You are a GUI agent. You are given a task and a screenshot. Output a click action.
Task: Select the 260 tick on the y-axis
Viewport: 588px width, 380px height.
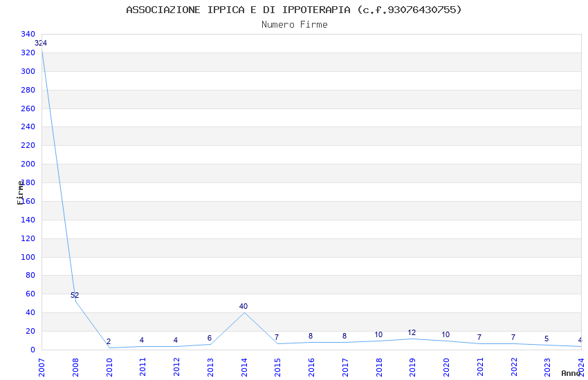point(28,108)
